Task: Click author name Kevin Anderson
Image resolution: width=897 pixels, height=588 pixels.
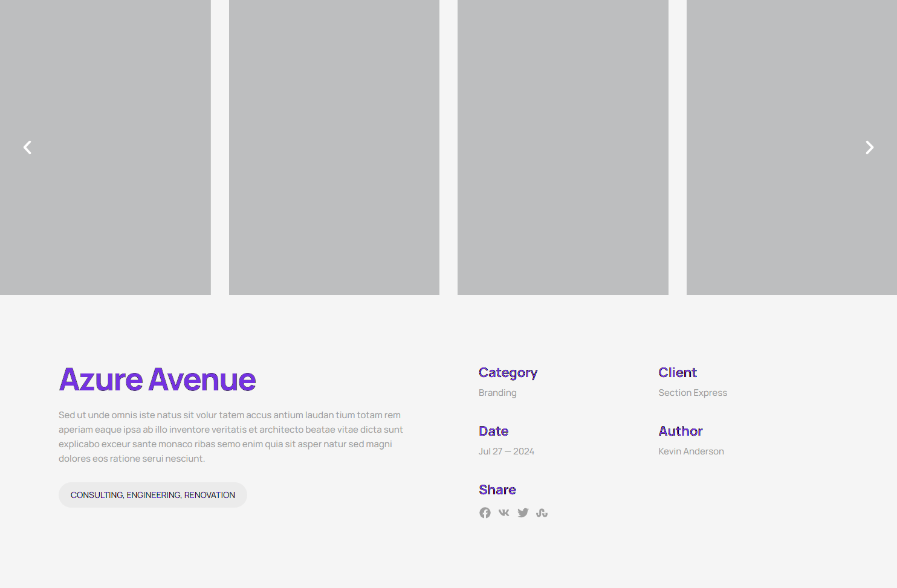Action: [x=691, y=451]
